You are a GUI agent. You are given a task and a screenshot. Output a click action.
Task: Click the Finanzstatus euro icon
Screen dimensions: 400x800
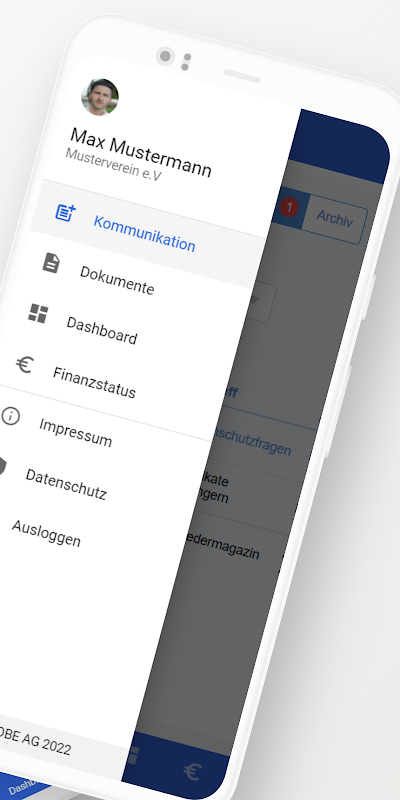[24, 364]
